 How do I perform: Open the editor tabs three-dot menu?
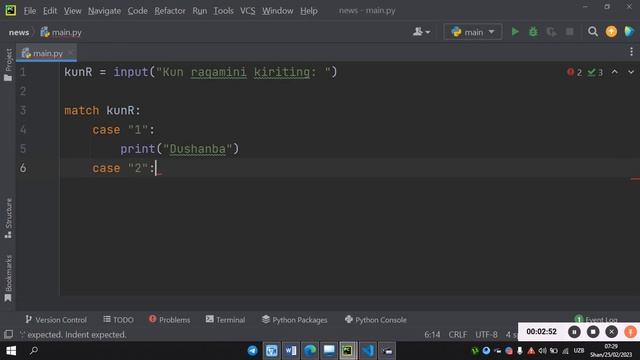tap(631, 52)
